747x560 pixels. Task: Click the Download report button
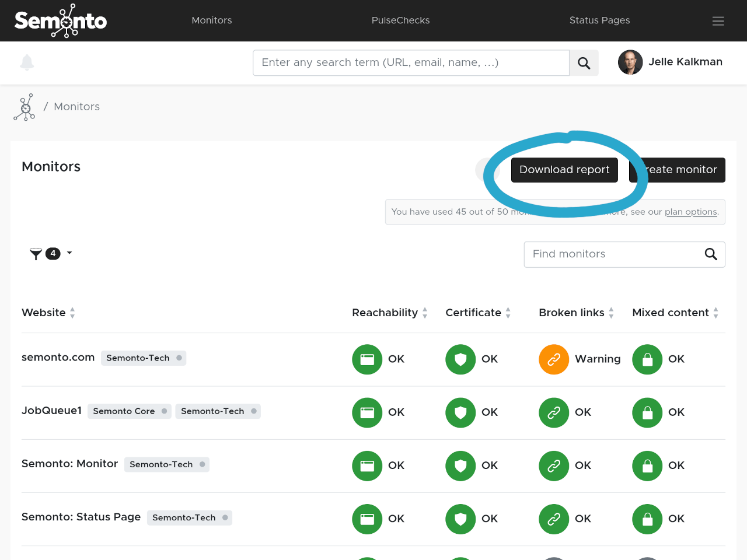564,170
